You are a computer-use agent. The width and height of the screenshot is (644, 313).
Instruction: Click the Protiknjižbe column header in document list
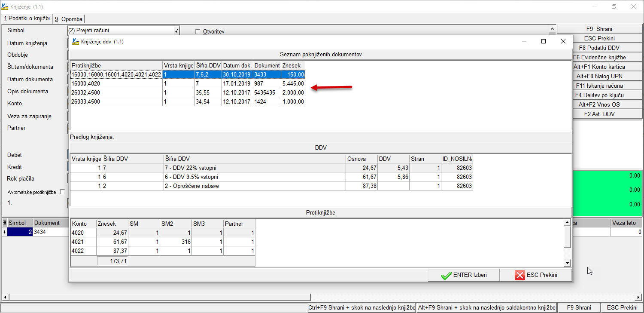[x=116, y=65]
